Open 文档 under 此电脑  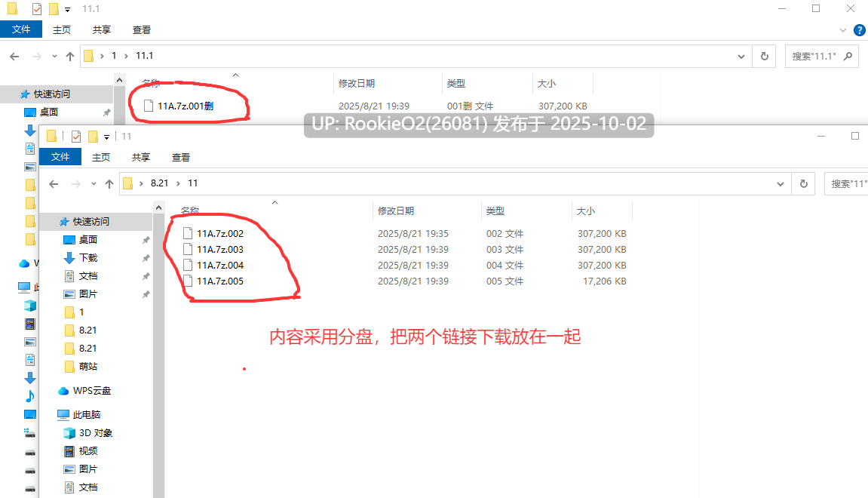(88, 487)
